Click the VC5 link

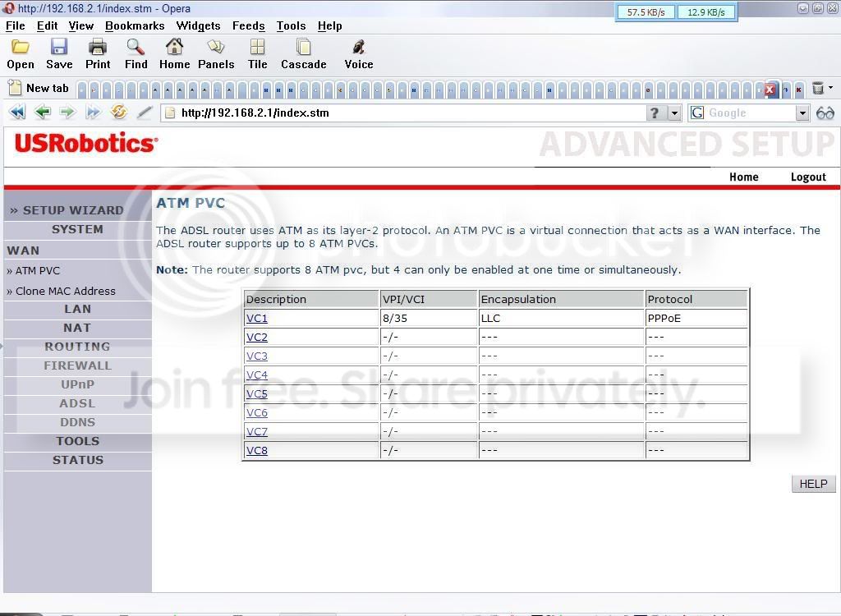point(256,394)
